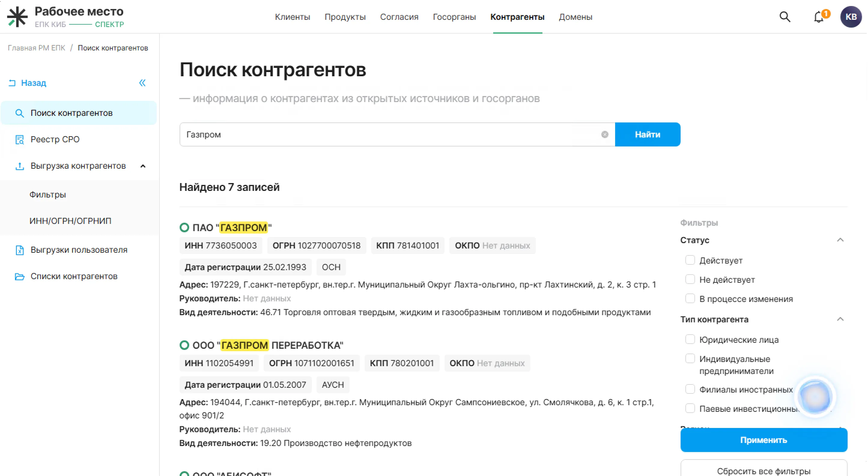This screenshot has width=868, height=476.
Task: Collapse Выгрузка контрагентов submenu arrow
Action: [143, 166]
